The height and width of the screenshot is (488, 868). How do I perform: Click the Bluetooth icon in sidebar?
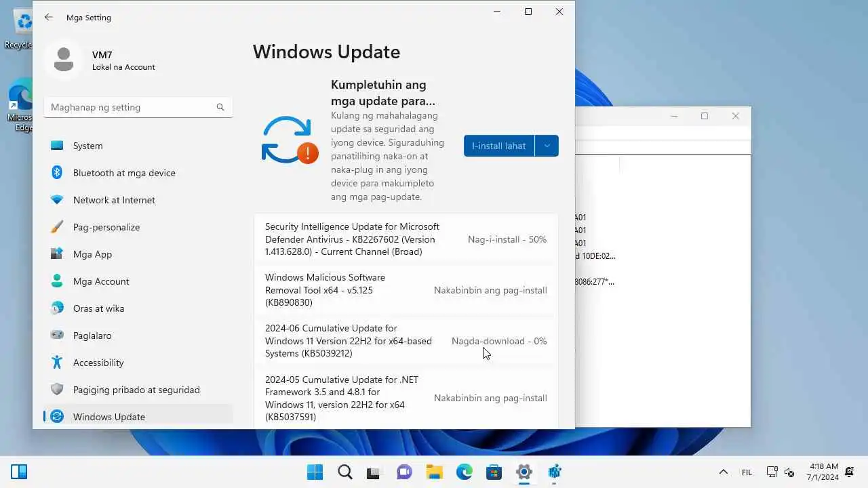[58, 173]
